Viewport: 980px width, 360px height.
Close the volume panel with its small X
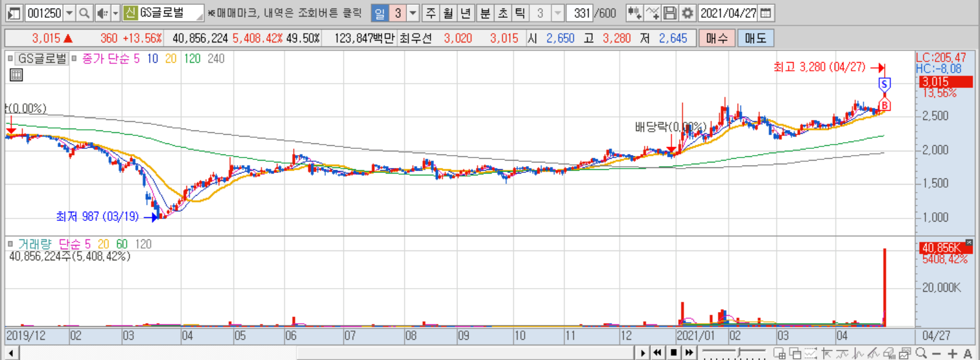tap(969, 242)
